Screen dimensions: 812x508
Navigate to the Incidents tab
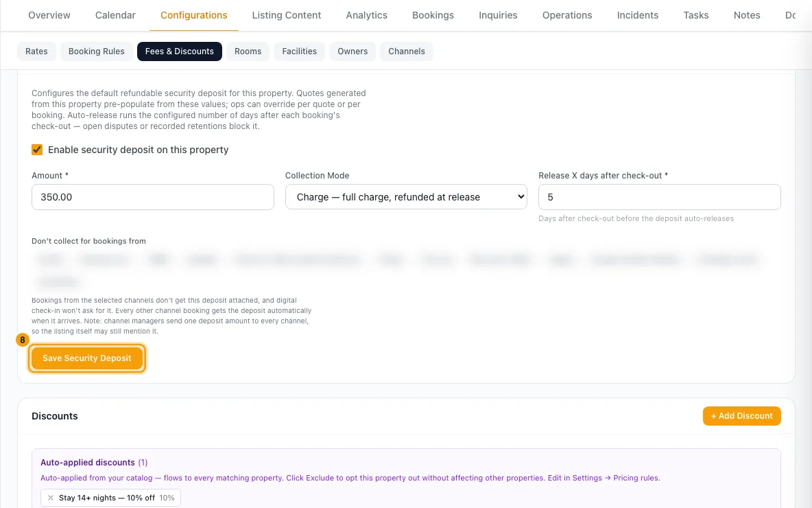(638, 15)
